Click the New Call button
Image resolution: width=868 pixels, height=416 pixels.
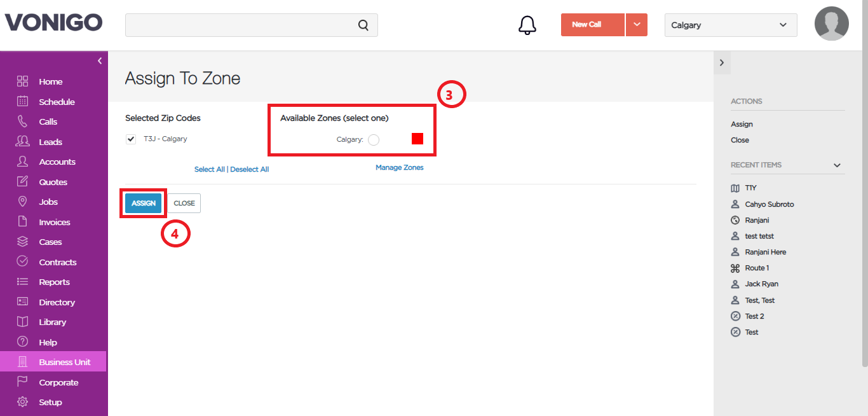[593, 25]
